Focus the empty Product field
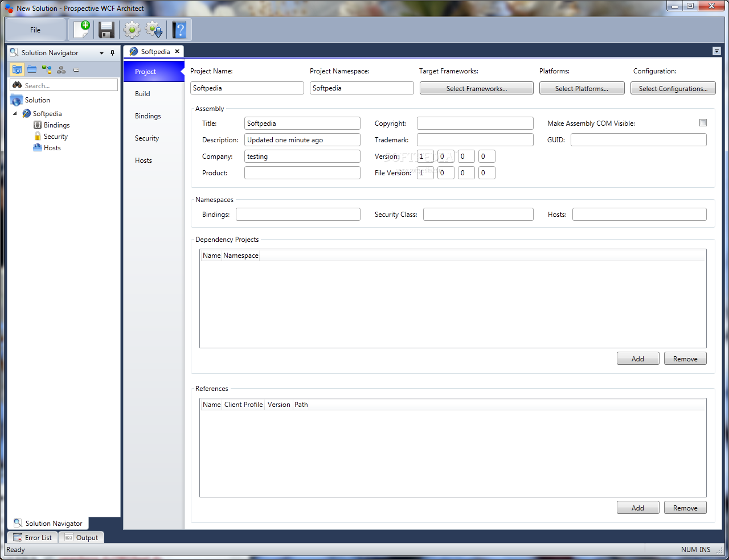Screen dimensions: 729x560 click(x=302, y=173)
